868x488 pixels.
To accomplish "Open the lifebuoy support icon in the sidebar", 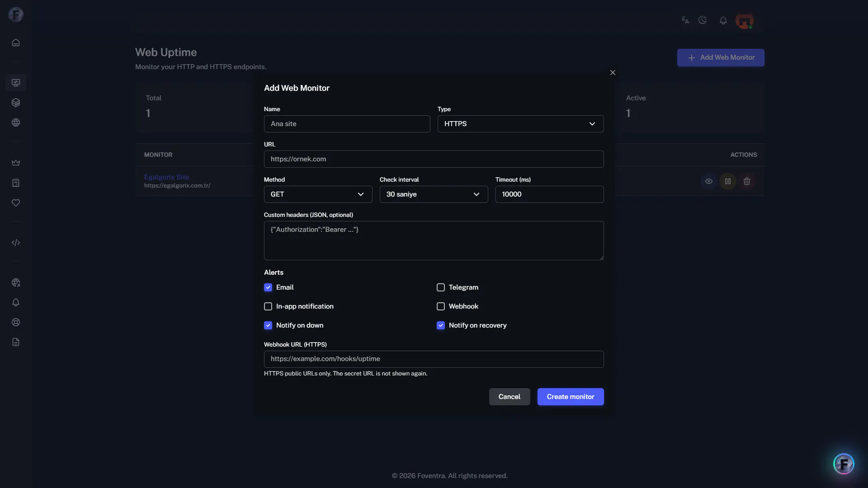I will pos(16,322).
